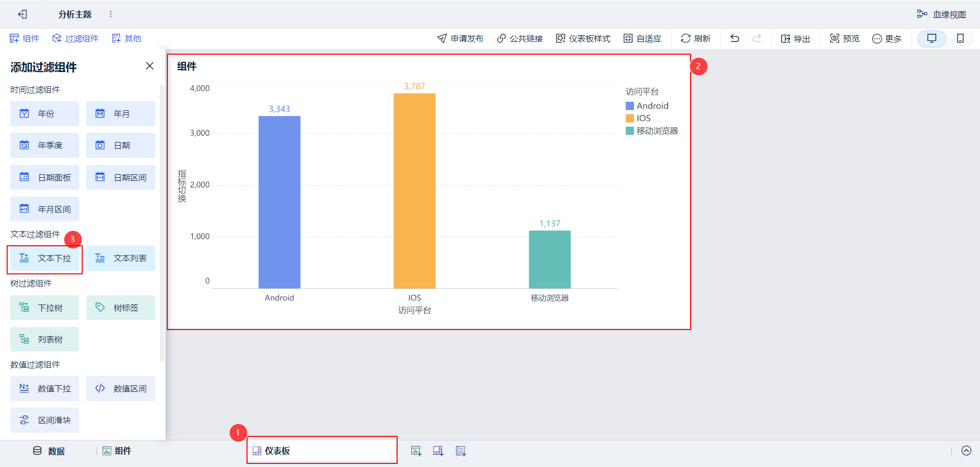Image resolution: width=980 pixels, height=467 pixels.
Task: Add a 日期区间 date range filter
Action: pos(120,177)
